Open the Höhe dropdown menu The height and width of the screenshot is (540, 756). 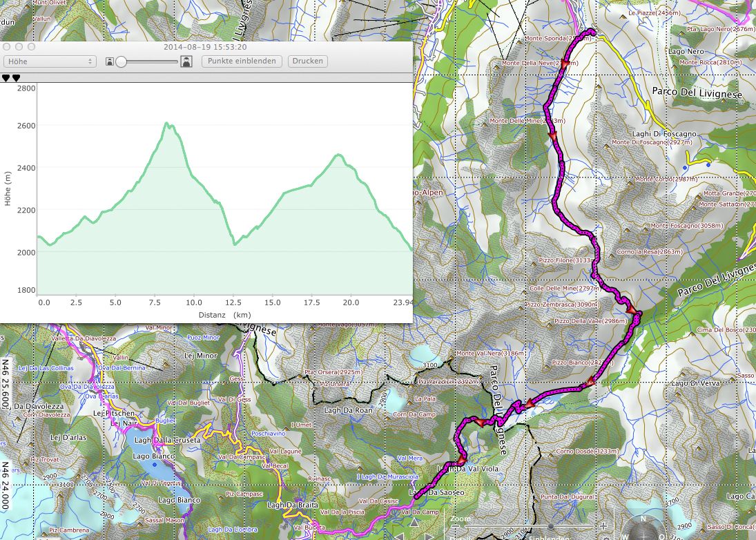[49, 61]
